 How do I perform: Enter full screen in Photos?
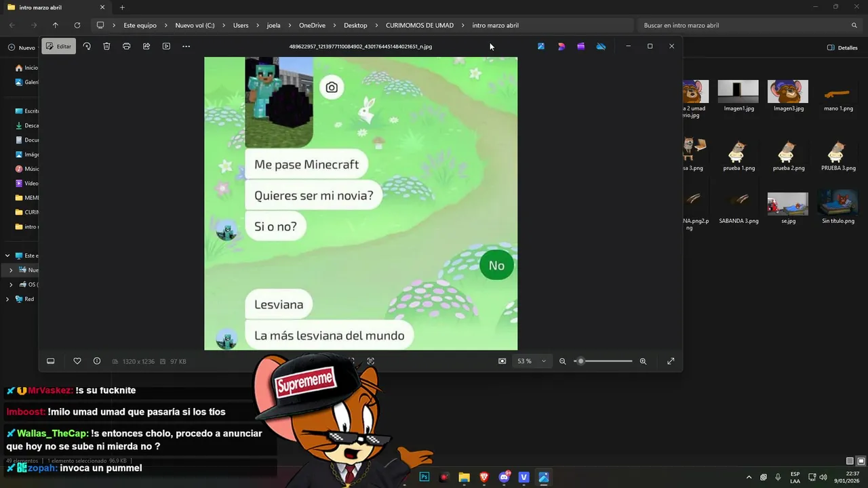point(671,361)
